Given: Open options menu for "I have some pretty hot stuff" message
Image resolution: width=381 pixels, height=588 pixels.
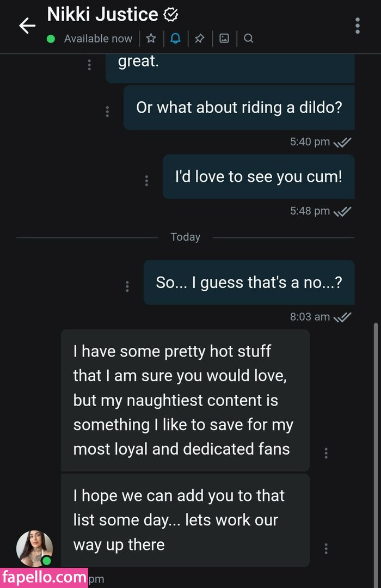Looking at the screenshot, I should (x=326, y=452).
